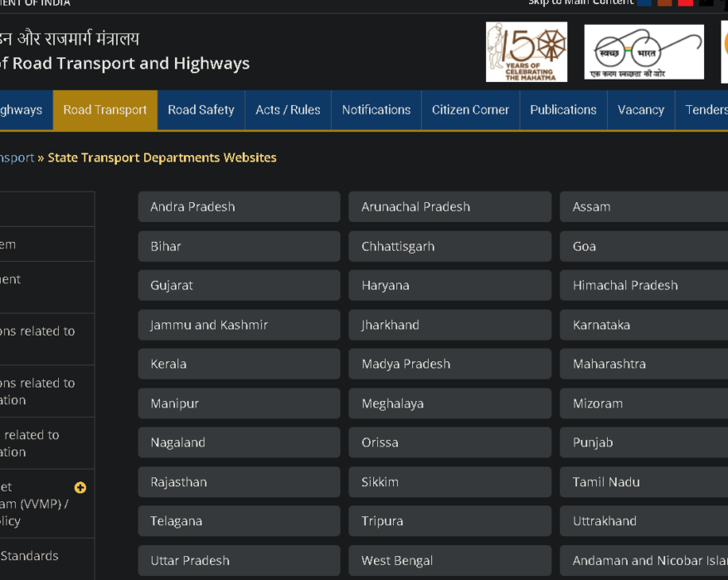Viewport: 728px width, 580px height.
Task: Open the Arunachal Pradesh transport link
Action: pos(450,207)
